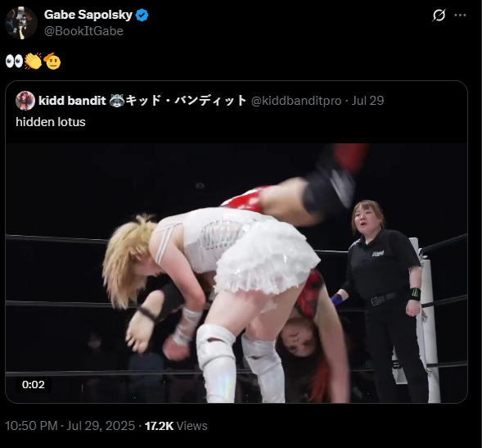Open the three-dot more options menu
The width and height of the screenshot is (482, 448).
pyautogui.click(x=460, y=15)
